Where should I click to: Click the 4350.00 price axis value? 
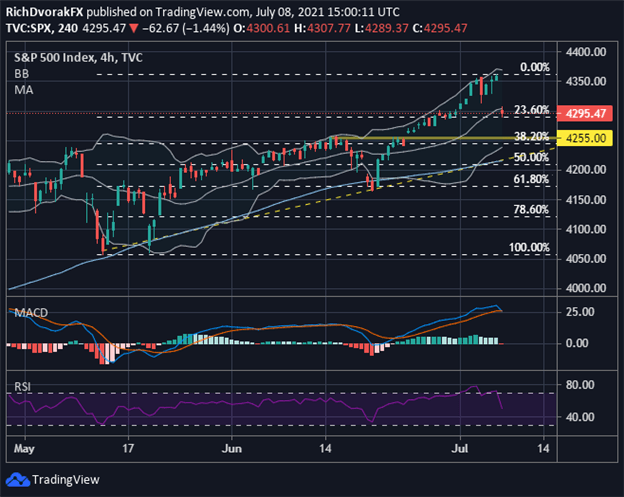[586, 81]
